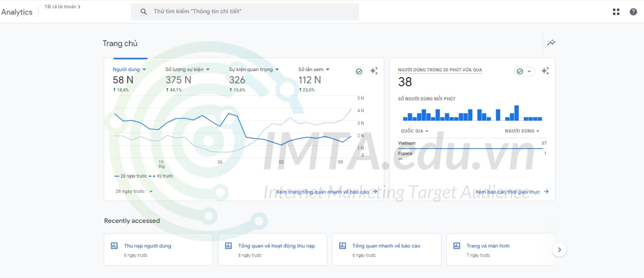This screenshot has width=644, height=278.
Task: Click the sparkle insights icon on realtime card
Action: (x=545, y=71)
